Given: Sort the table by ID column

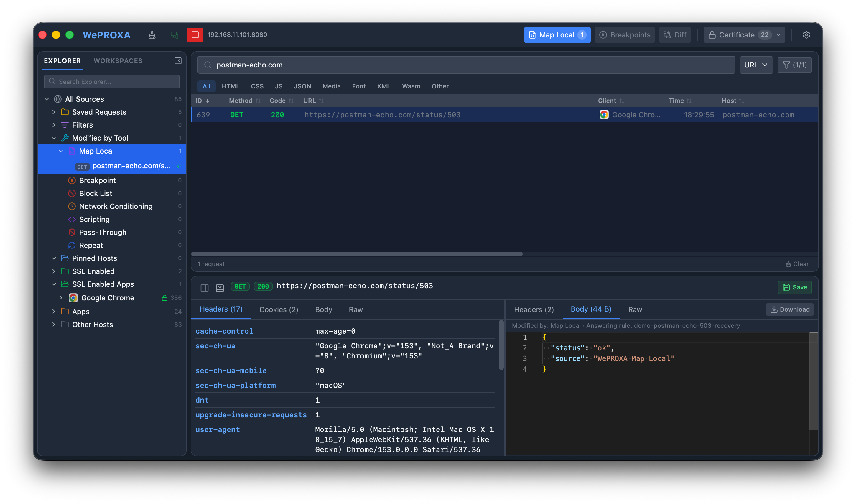Looking at the screenshot, I should pos(203,101).
